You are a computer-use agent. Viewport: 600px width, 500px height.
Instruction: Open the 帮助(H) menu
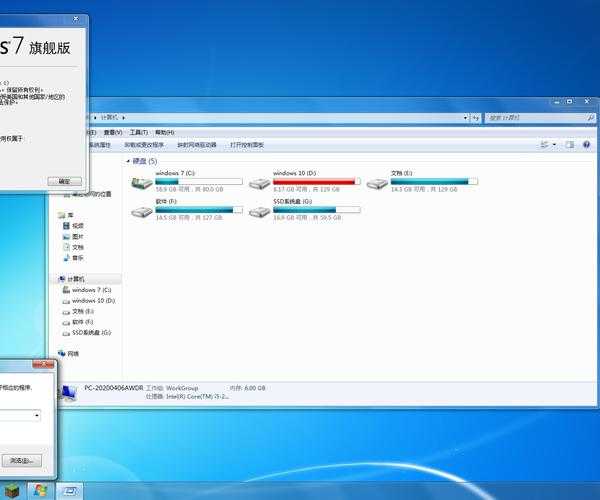165,132
